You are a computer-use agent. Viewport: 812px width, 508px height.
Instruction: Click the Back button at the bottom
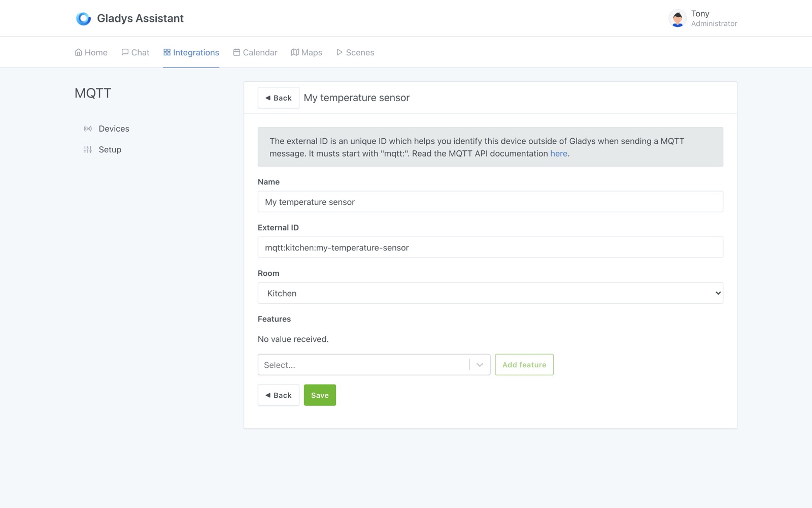click(x=278, y=395)
